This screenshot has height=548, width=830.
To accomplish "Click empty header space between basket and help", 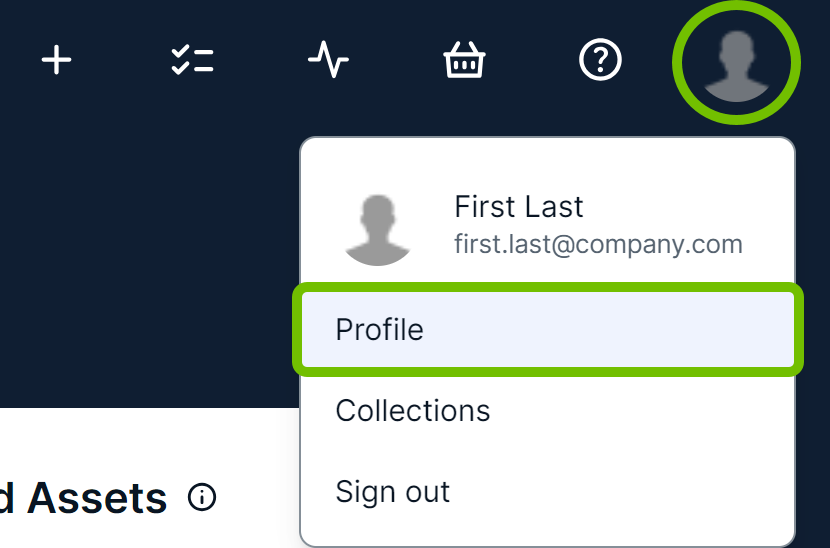I will click(532, 62).
